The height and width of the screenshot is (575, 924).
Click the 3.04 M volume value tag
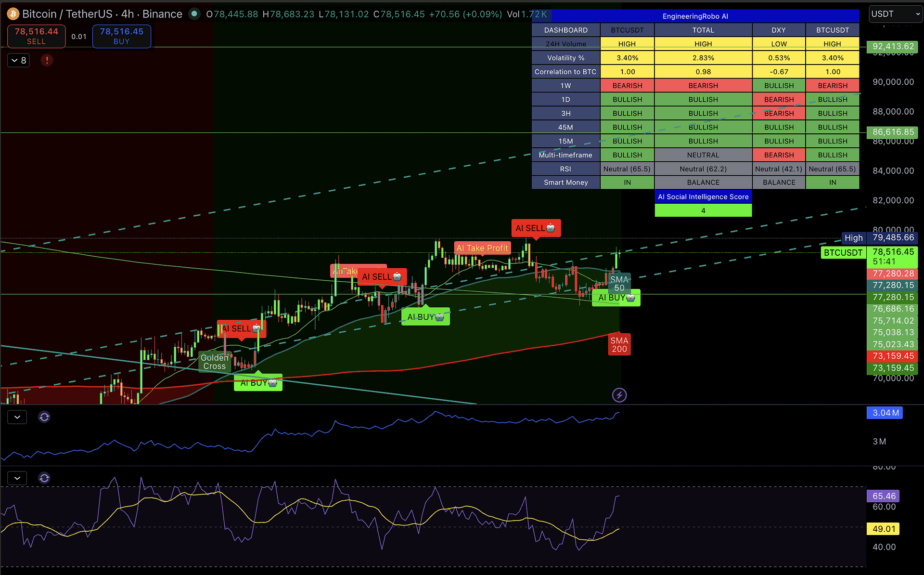tap(885, 413)
